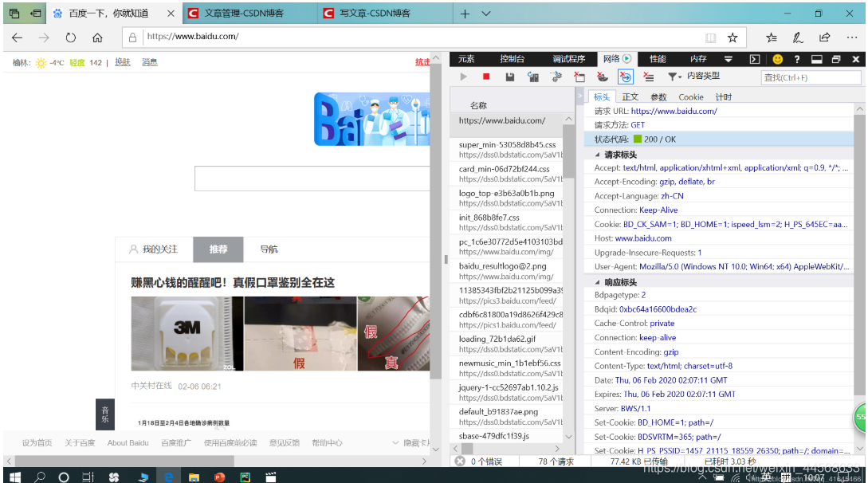Image resolution: width=868 pixels, height=483 pixels.
Task: Open Edge settings and more menu
Action: (851, 37)
